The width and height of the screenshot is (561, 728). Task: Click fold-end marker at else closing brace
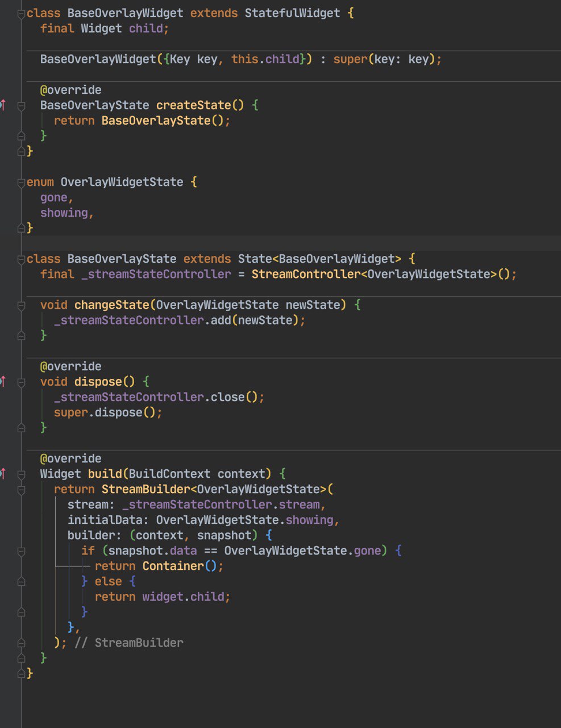[21, 613]
